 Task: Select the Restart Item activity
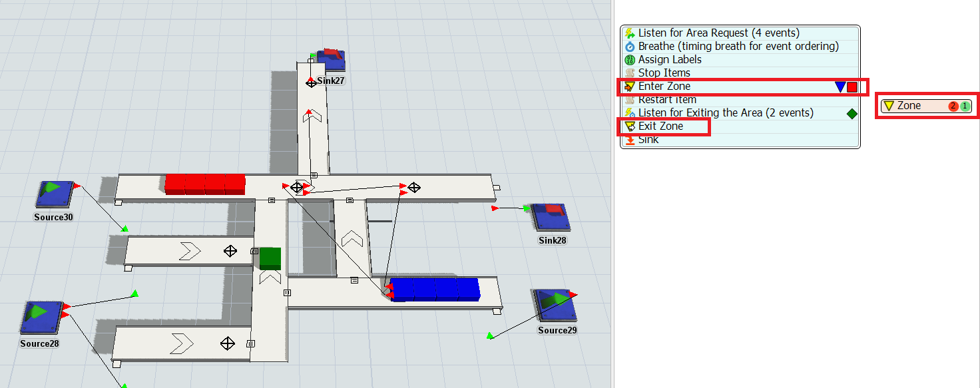click(x=667, y=100)
